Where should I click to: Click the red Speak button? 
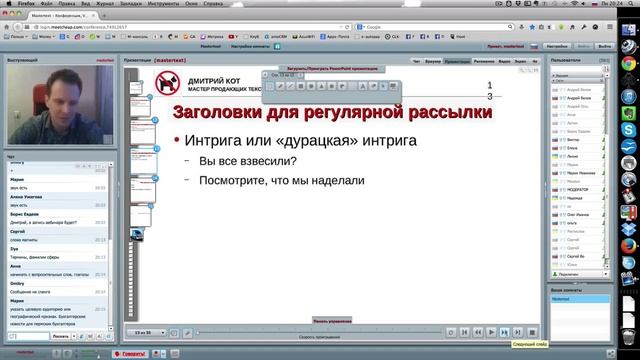coord(130,354)
